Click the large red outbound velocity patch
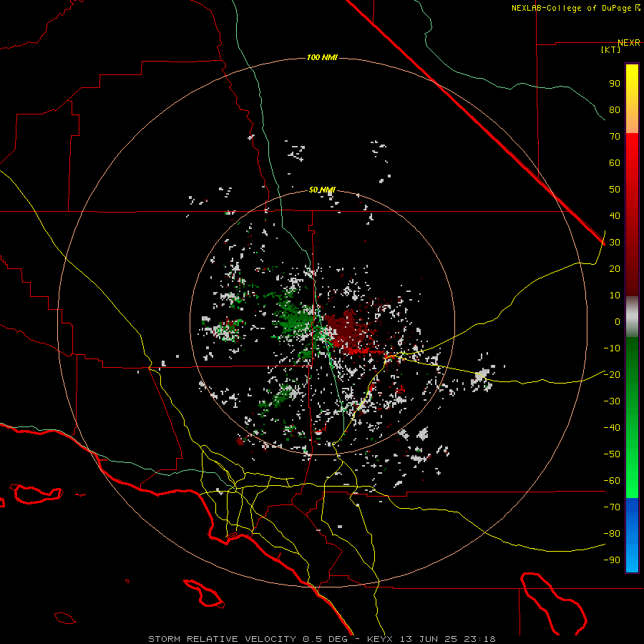The width and height of the screenshot is (644, 644). click(349, 331)
